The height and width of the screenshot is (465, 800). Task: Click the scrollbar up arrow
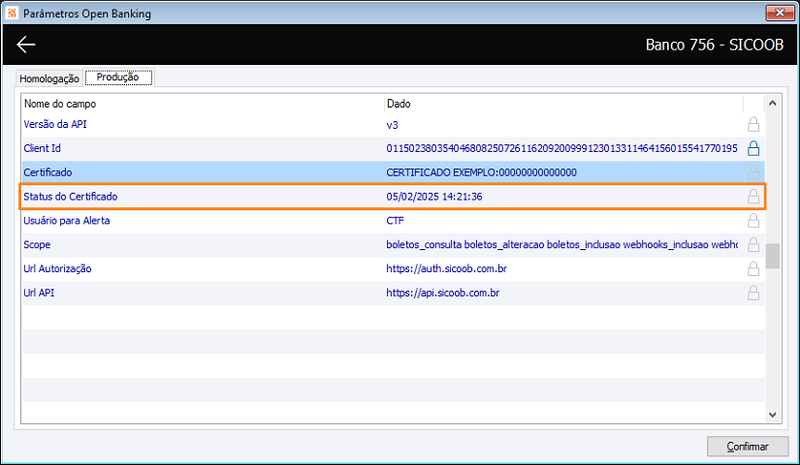772,103
